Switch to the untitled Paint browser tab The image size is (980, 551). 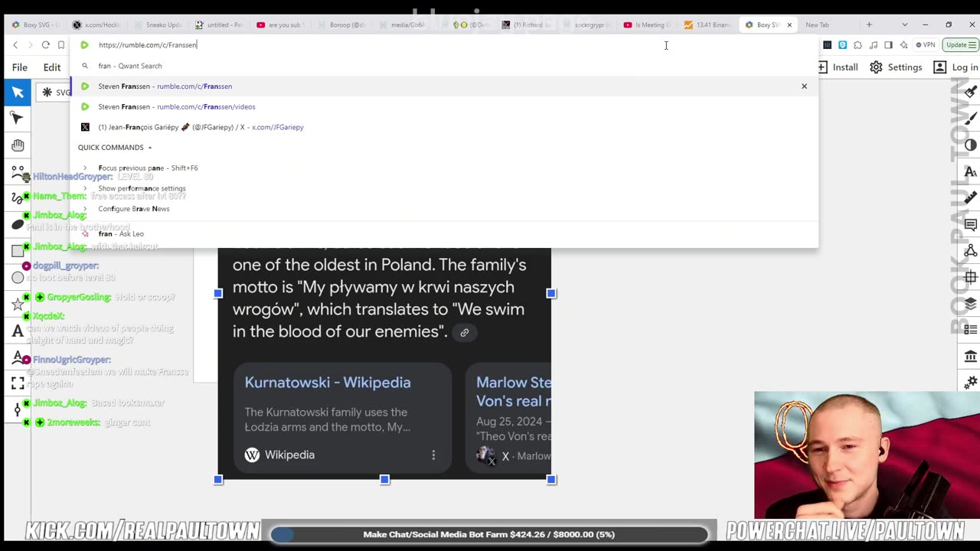220,24
